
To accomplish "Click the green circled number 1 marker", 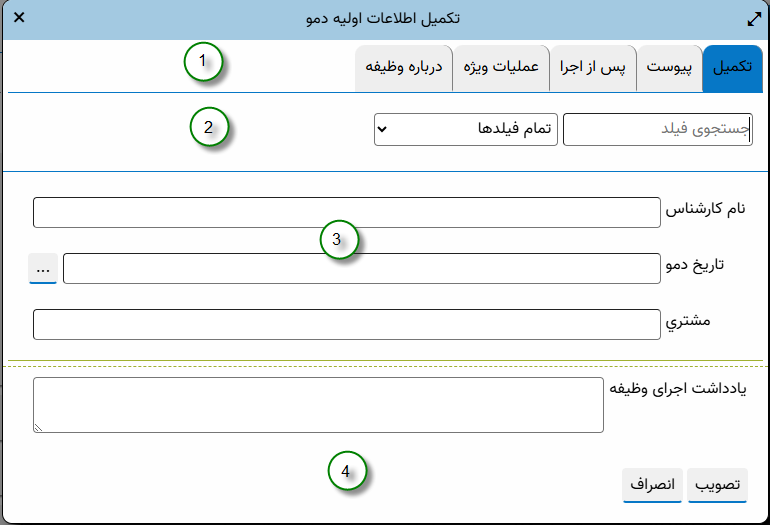I will [202, 62].
